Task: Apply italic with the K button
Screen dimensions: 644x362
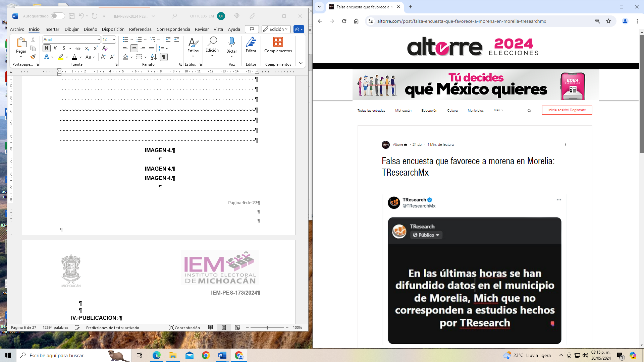Action: 55,48
